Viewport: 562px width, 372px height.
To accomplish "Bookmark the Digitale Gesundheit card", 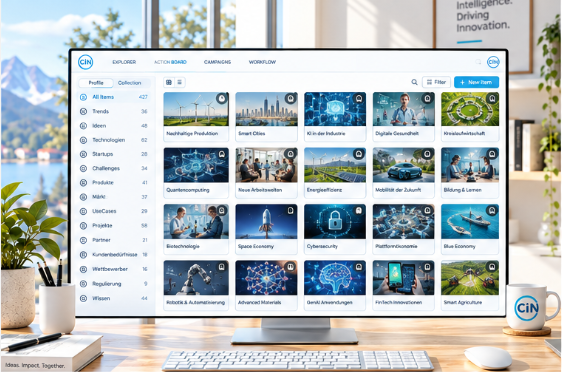I will pyautogui.click(x=427, y=98).
